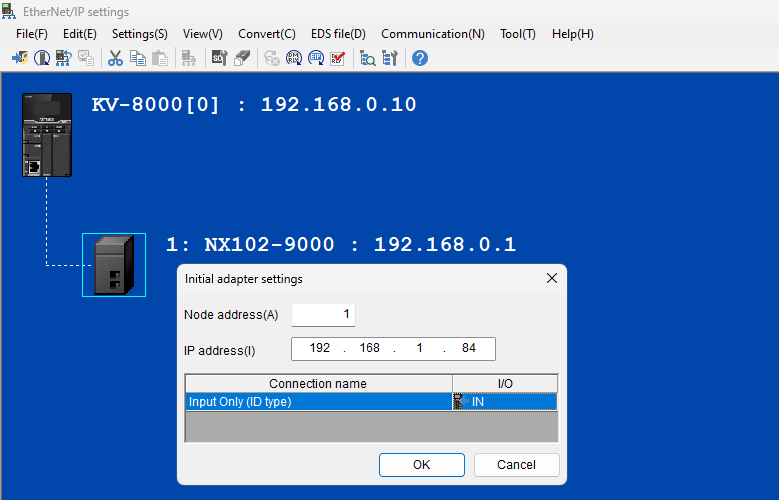
Task: Click the import/apply arrow toolbar icon
Action: click(x=20, y=58)
